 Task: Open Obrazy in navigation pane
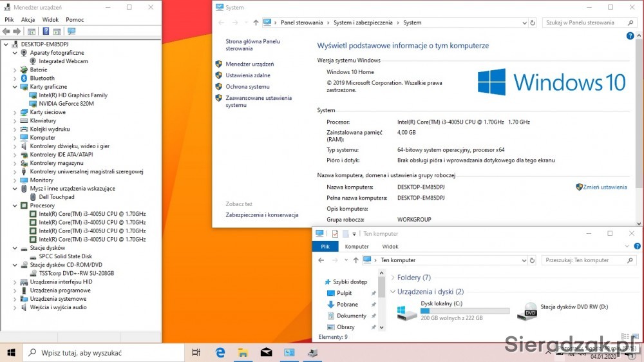coord(345,327)
